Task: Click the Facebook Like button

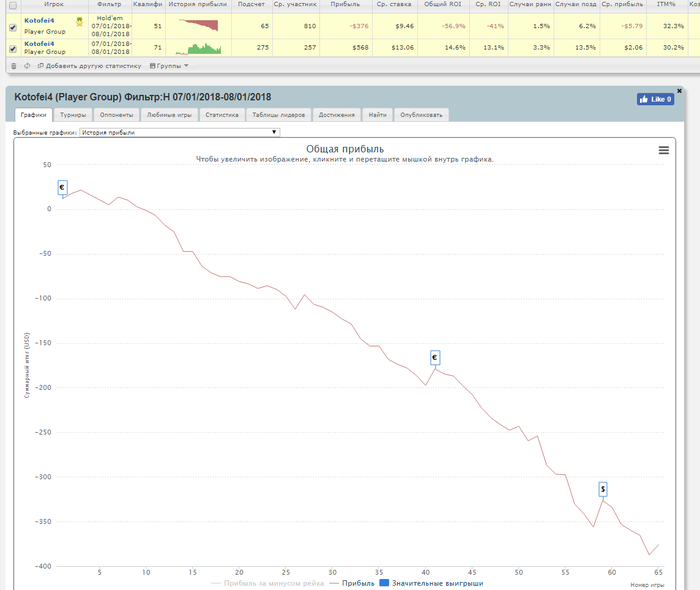Action: coord(655,99)
